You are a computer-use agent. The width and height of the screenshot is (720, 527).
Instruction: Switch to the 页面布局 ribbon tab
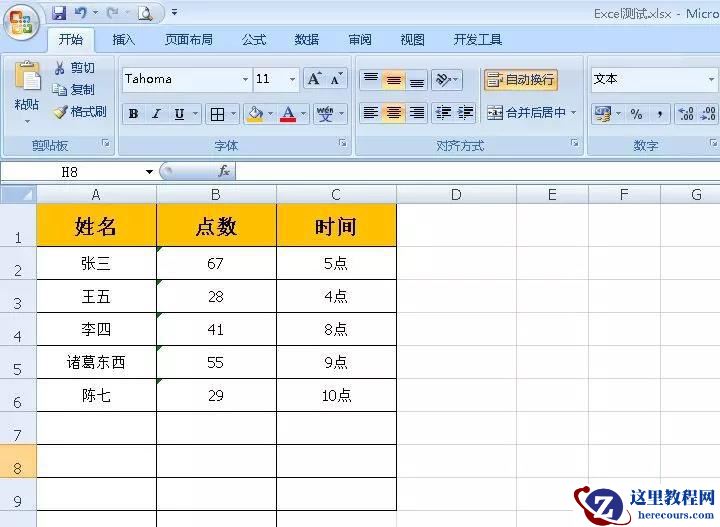click(x=189, y=40)
